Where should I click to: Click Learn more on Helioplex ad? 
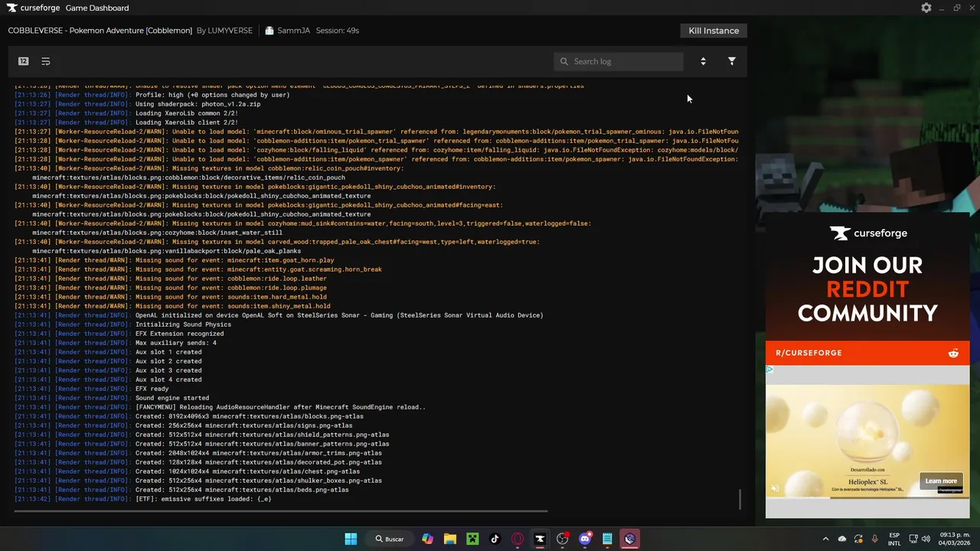(x=941, y=481)
